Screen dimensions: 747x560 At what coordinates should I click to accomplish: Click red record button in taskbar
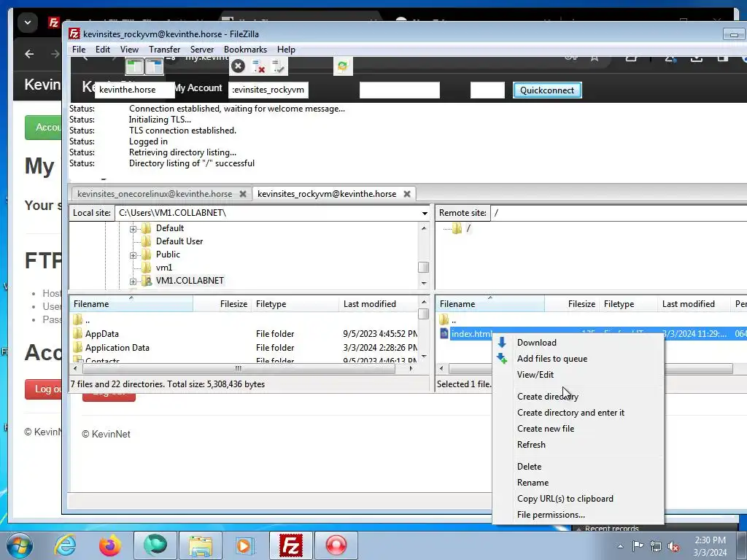click(x=336, y=545)
